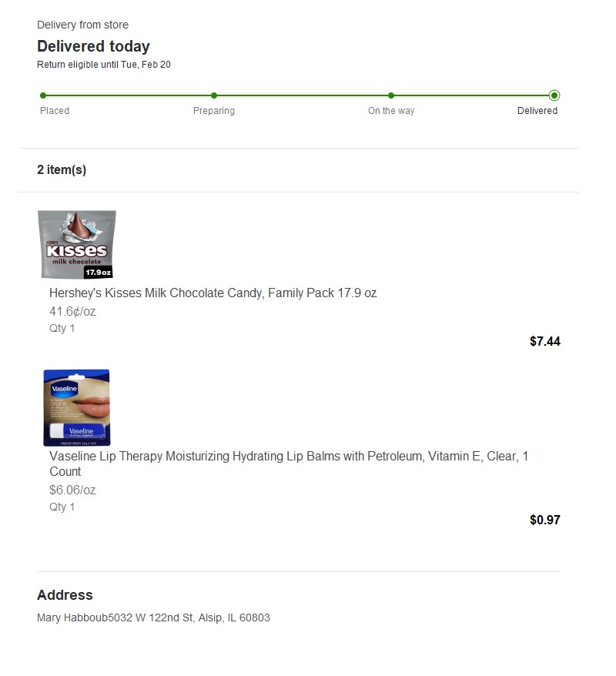Click the Delivered today heading
Image resolution: width=616 pixels, height=676 pixels.
point(93,46)
